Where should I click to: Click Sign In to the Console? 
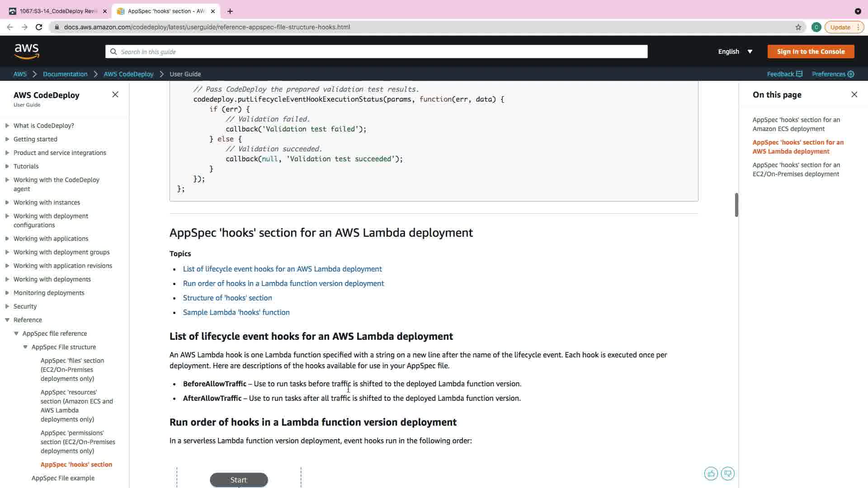(x=810, y=52)
